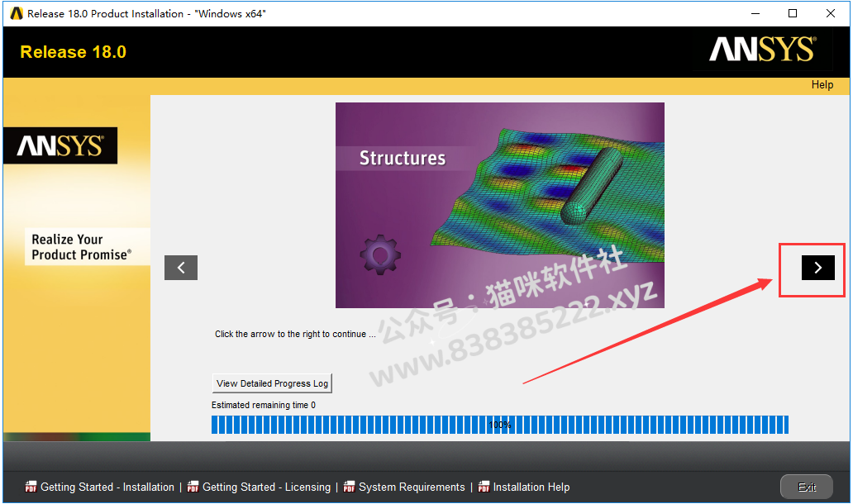Open the Getting Started - Licensing guide
The width and height of the screenshot is (853, 504).
(x=266, y=487)
